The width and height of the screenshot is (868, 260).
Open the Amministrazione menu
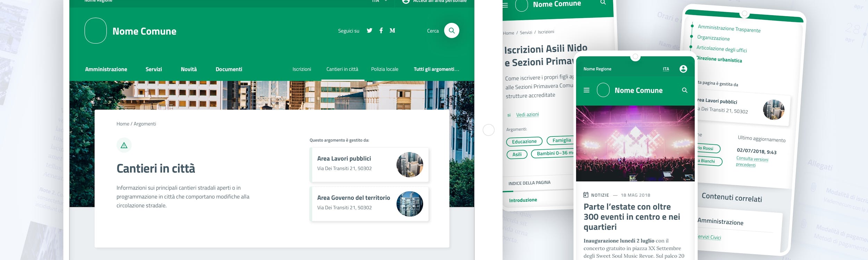(x=106, y=69)
